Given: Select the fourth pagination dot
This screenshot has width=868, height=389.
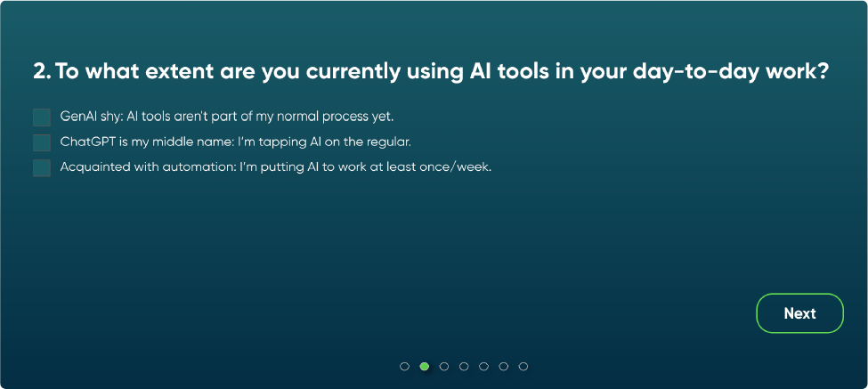Looking at the screenshot, I should [464, 366].
